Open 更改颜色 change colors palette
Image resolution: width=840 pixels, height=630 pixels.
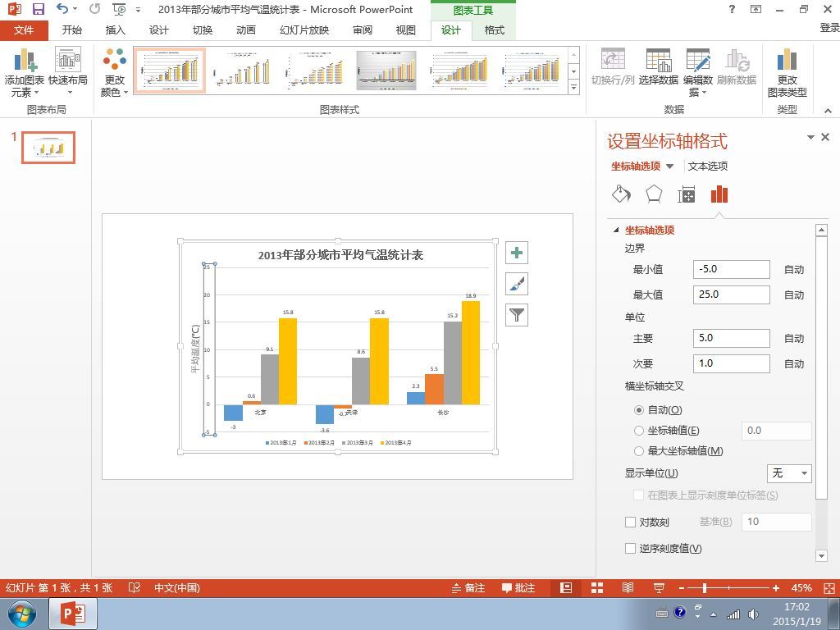115,73
